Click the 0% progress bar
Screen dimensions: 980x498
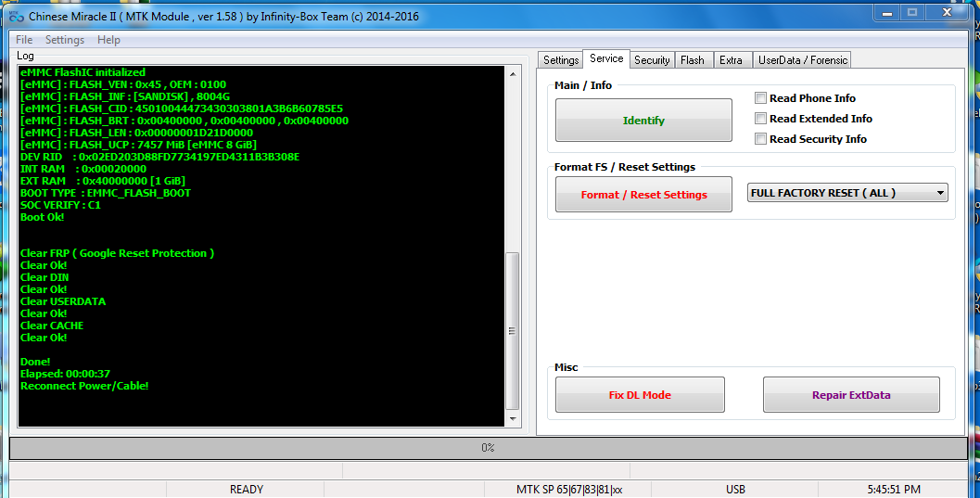click(488, 448)
